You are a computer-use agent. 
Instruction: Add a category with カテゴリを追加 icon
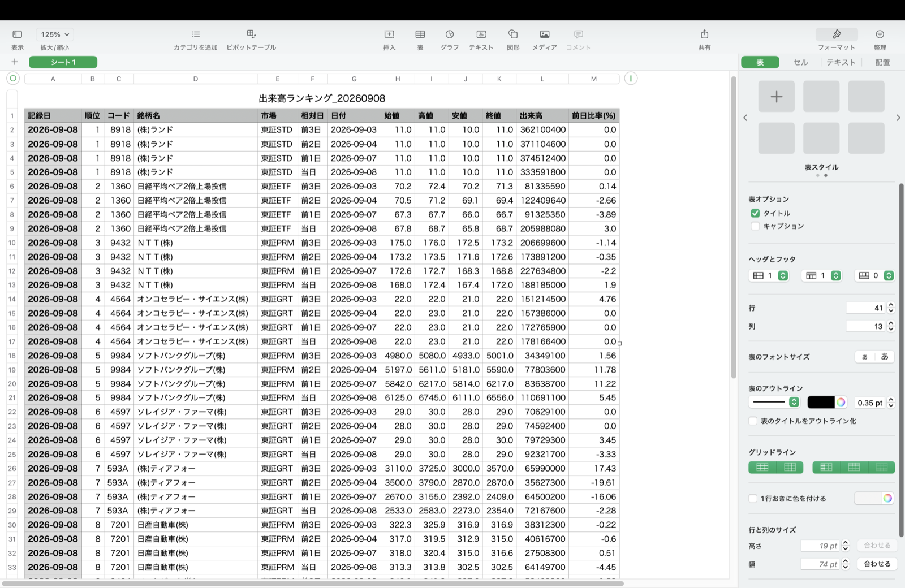coord(196,34)
